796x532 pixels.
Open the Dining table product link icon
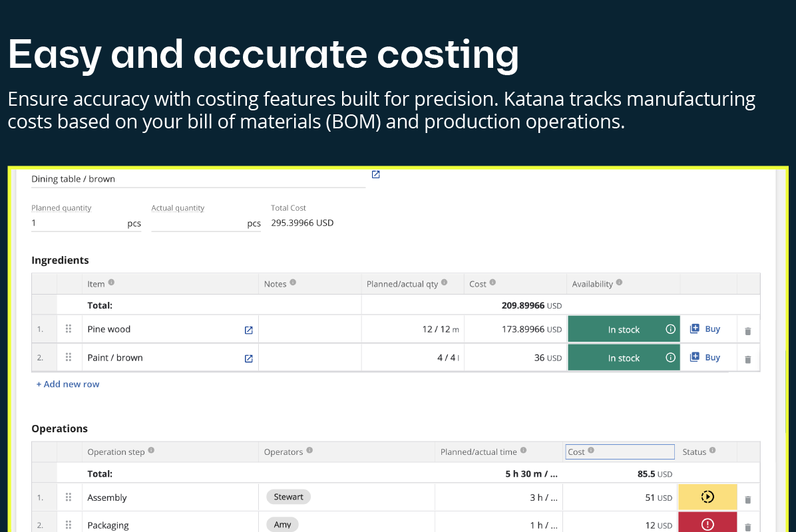[375, 175]
